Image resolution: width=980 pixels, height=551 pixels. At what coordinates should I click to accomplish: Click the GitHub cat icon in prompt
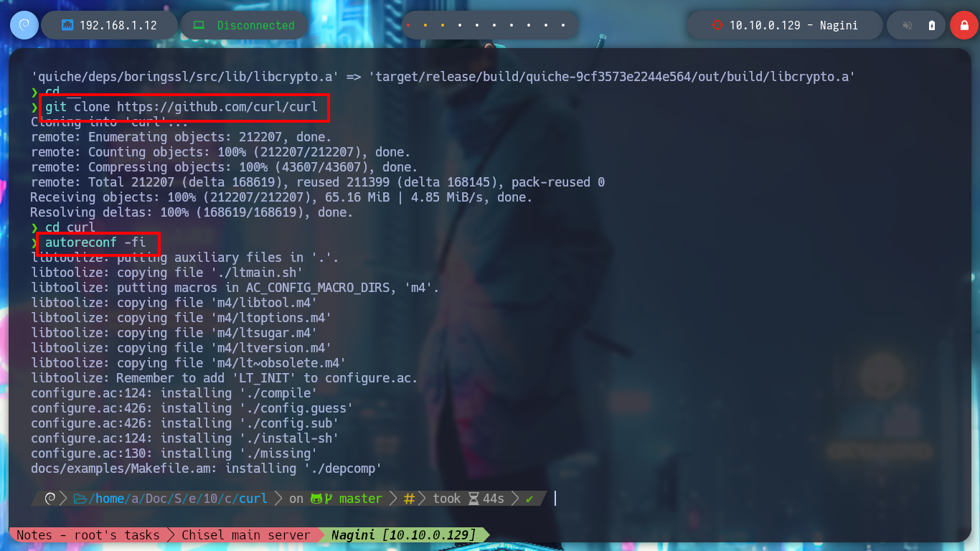pyautogui.click(x=317, y=498)
